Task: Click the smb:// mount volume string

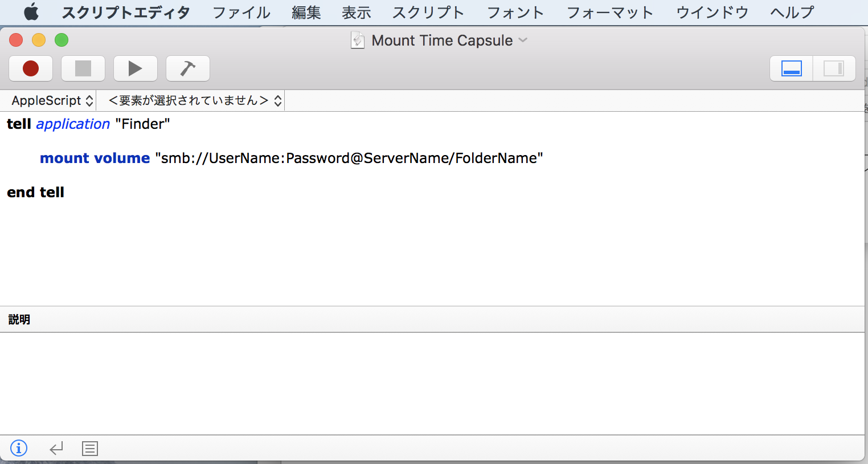Action: click(x=349, y=158)
